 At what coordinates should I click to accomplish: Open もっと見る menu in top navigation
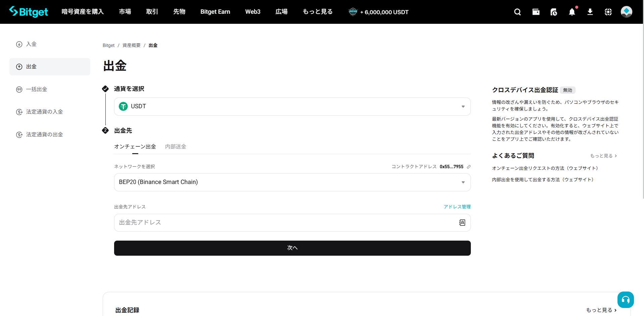pyautogui.click(x=317, y=12)
